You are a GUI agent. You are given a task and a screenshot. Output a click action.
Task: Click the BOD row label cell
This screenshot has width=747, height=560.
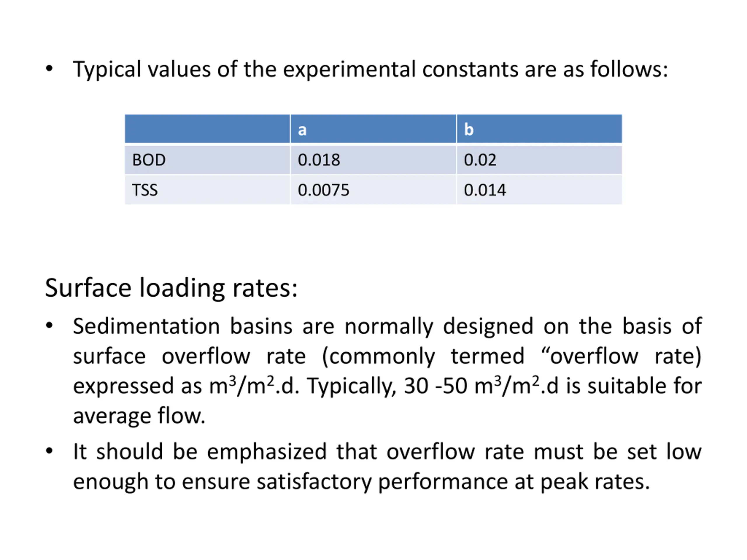point(207,160)
